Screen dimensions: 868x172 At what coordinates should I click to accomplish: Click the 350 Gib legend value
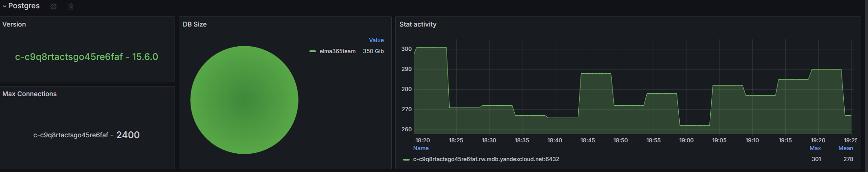coord(373,51)
